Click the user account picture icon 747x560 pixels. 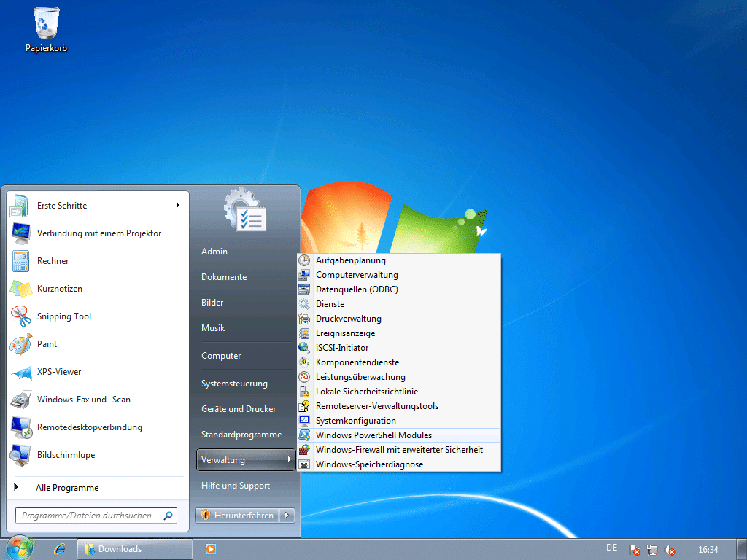pos(245,211)
